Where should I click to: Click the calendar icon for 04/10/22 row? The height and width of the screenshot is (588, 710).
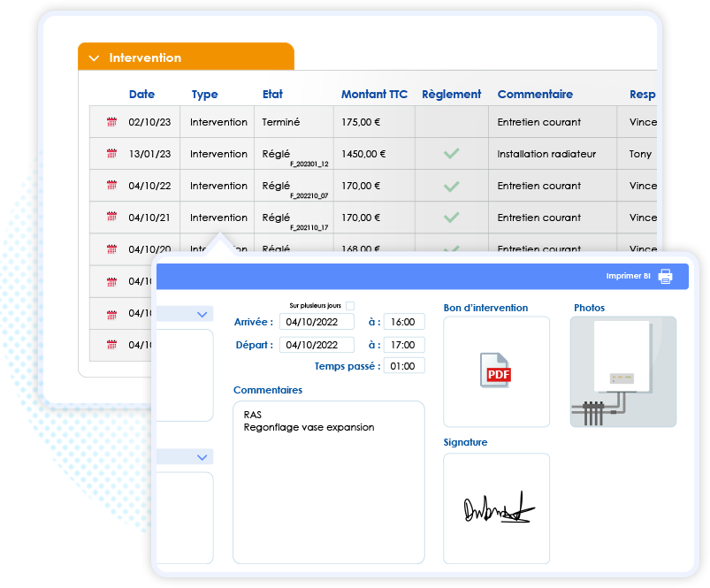[111, 185]
